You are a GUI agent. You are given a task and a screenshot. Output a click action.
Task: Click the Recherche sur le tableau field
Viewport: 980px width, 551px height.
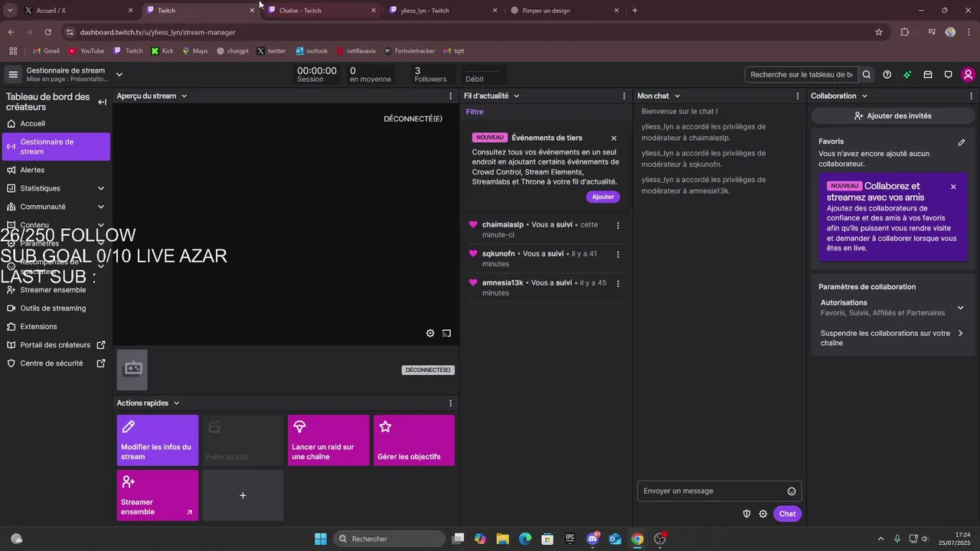(x=802, y=74)
